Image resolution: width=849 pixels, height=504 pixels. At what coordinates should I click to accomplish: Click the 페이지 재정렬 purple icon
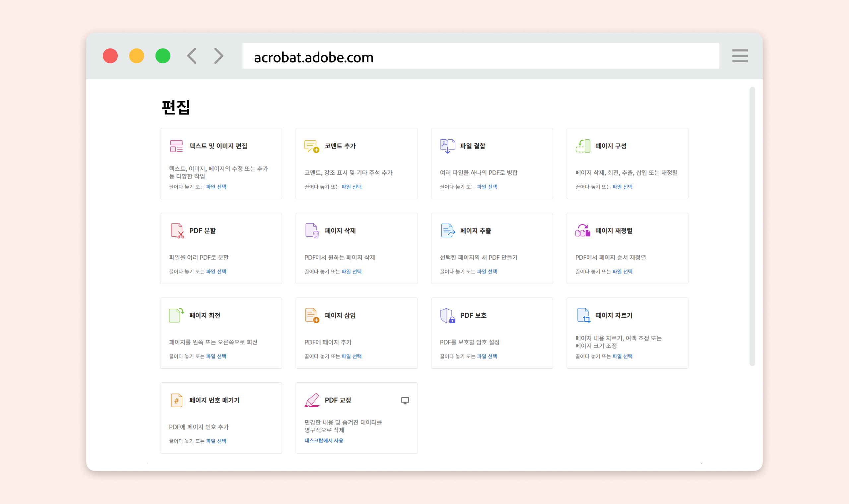pos(583,230)
